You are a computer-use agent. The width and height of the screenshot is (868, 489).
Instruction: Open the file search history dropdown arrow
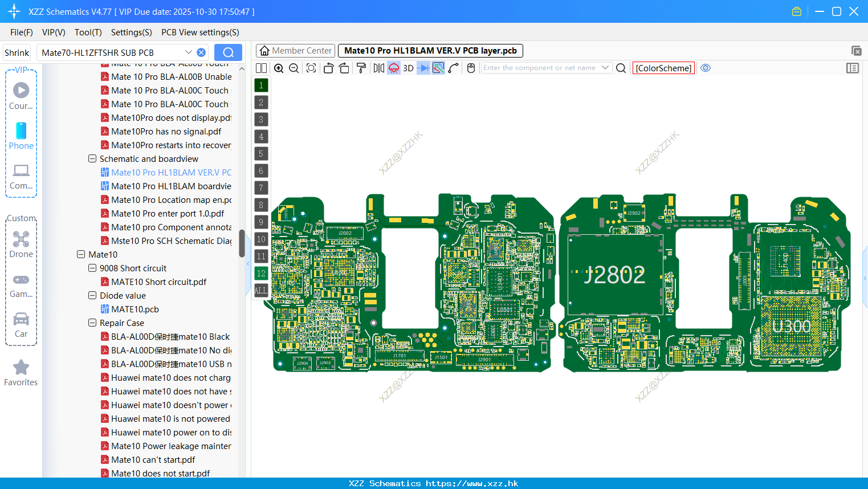click(189, 52)
